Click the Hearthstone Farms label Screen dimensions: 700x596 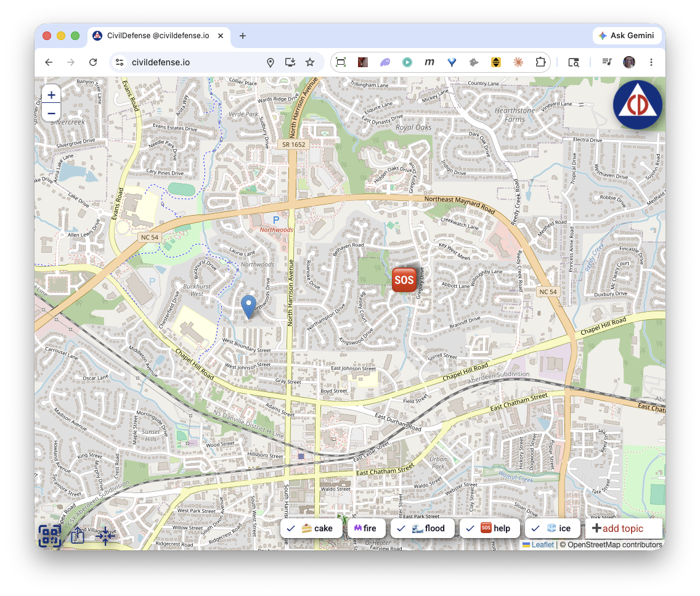(515, 115)
